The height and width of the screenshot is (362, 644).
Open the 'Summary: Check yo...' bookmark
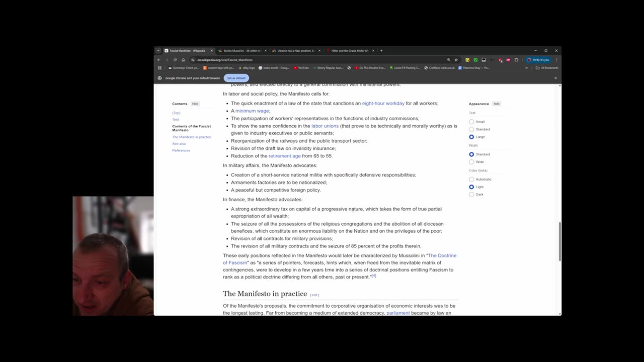(x=184, y=68)
